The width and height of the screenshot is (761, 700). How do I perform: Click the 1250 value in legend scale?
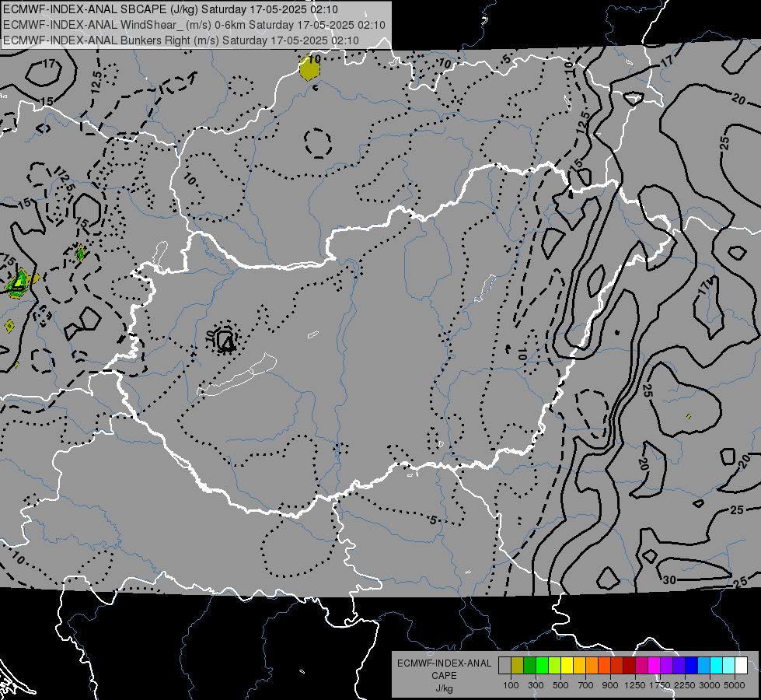click(x=635, y=685)
